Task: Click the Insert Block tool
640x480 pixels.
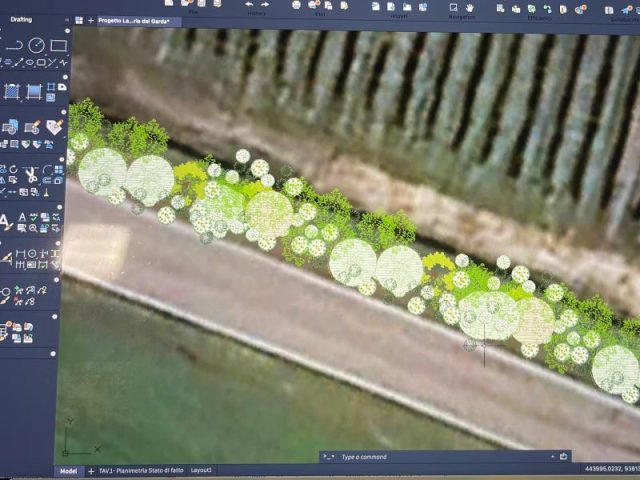Action: 10,127
